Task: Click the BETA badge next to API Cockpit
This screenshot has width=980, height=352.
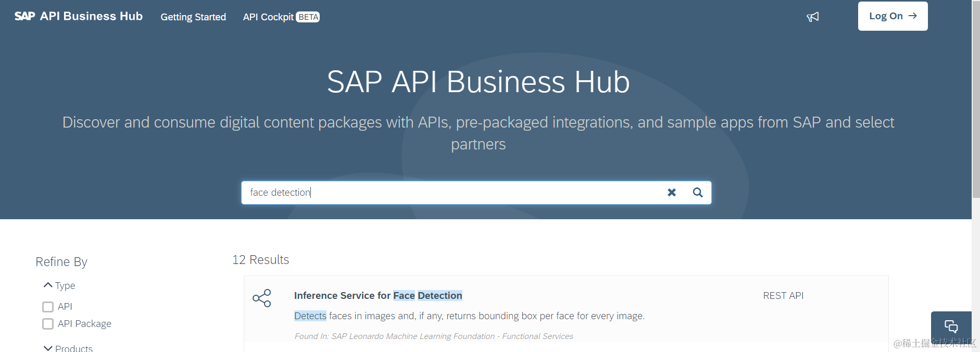Action: point(308,17)
